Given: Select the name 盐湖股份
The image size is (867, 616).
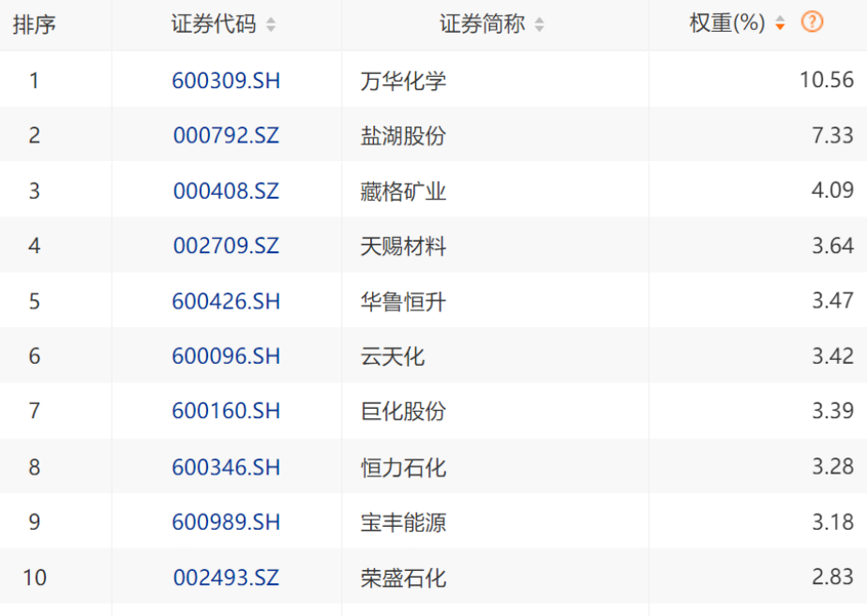Looking at the screenshot, I should [403, 136].
